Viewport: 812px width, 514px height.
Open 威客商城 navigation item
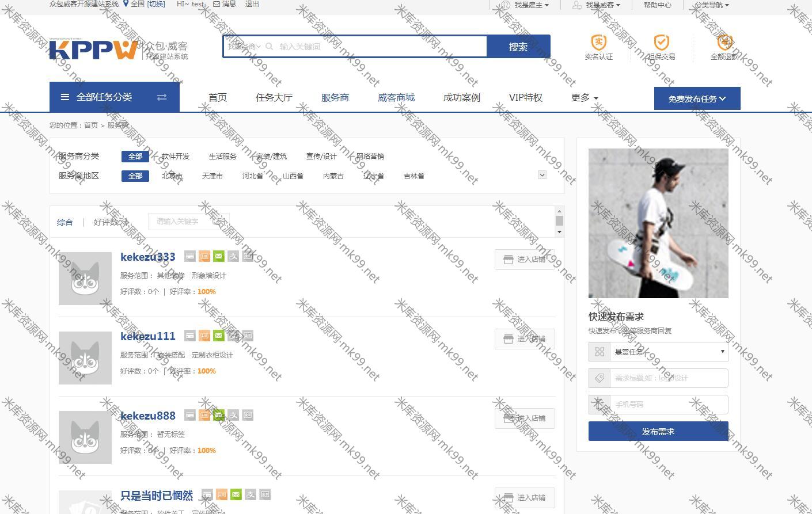(396, 97)
